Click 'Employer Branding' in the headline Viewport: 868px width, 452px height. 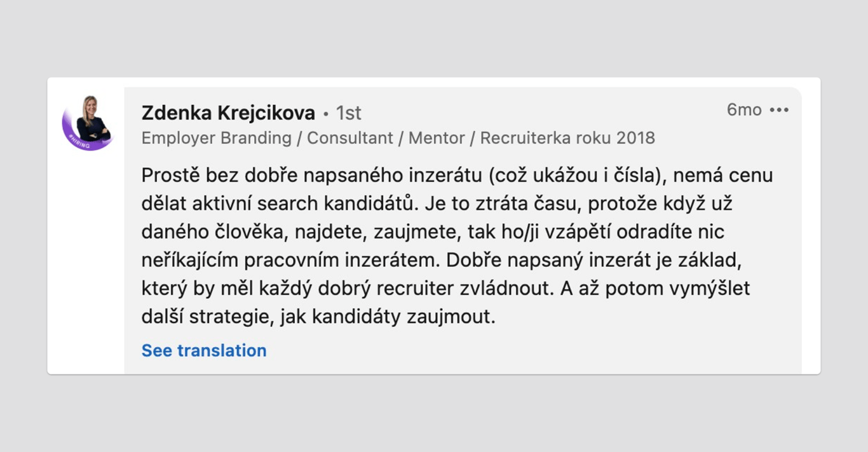216,138
